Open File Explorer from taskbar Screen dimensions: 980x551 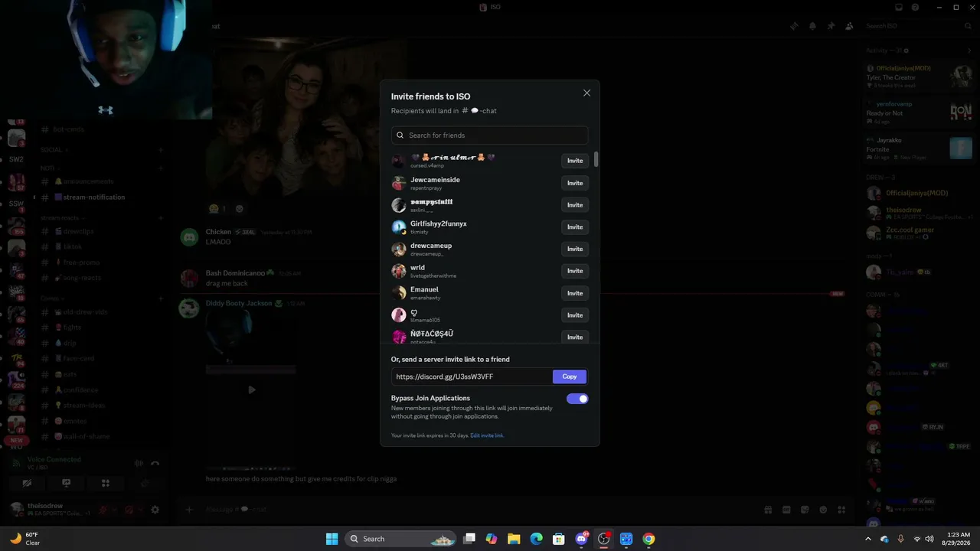[514, 539]
